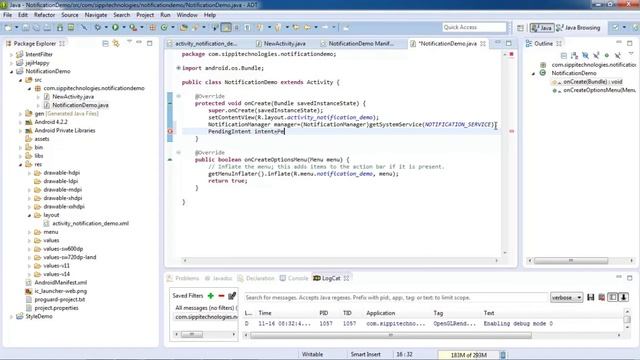Image resolution: width=640 pixels, height=360 pixels.
Task: Expand the IntentFilter project
Action: coord(11,54)
